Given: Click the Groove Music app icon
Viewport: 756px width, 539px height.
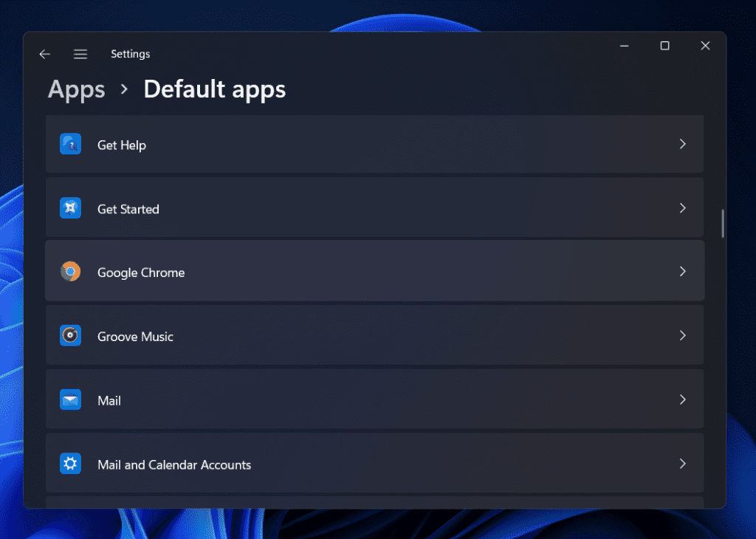Looking at the screenshot, I should click(70, 335).
